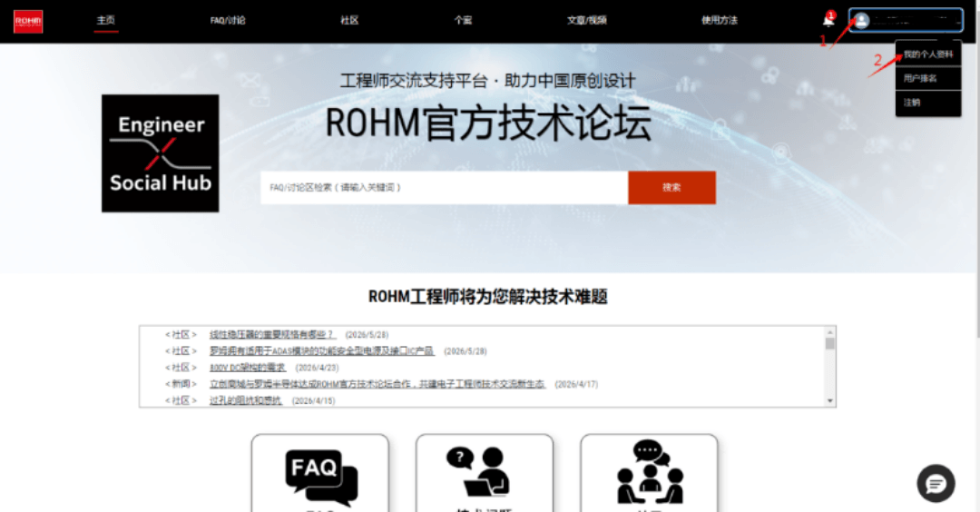Click the <新闻> tag in the news list
This screenshot has height=512, width=980.
tap(181, 384)
